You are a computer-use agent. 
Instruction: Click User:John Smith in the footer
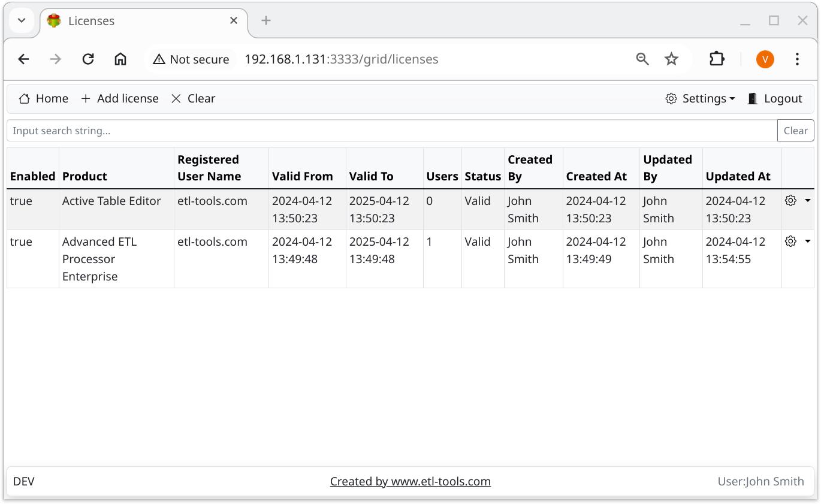[760, 481]
